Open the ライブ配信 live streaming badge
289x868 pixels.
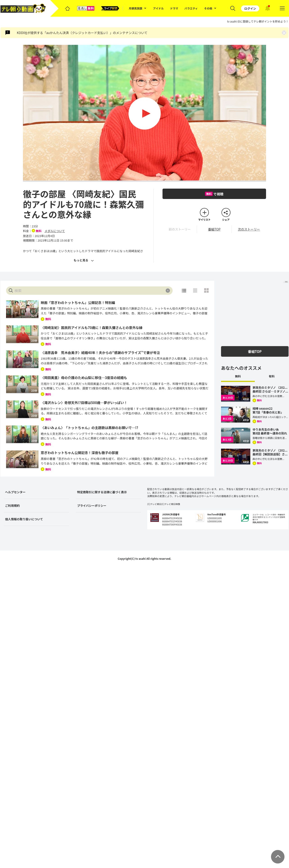(x=110, y=8)
